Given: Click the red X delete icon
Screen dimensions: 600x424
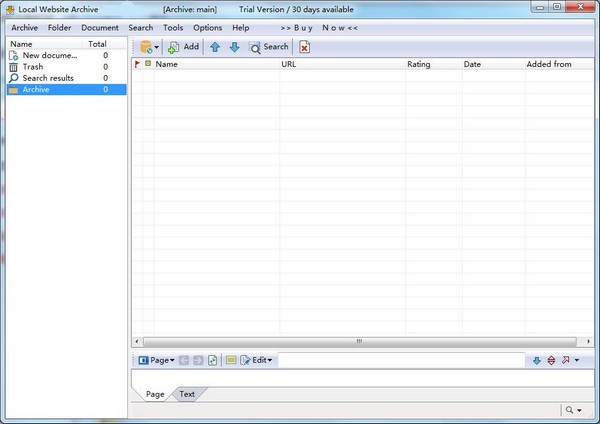Looking at the screenshot, I should (305, 47).
